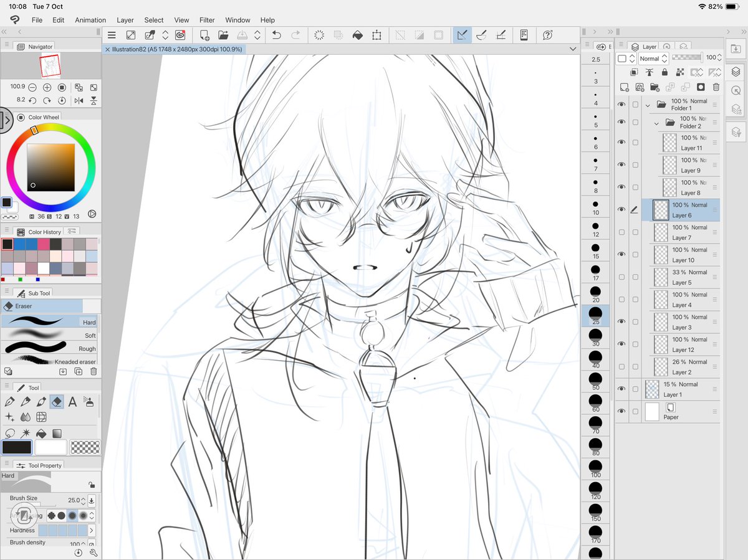Pick the Airbrush tool

[x=88, y=402]
